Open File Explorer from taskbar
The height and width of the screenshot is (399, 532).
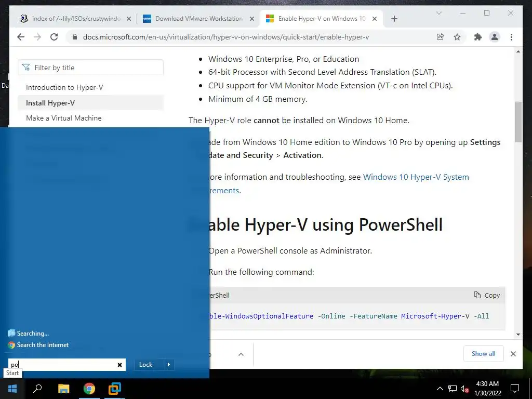click(x=63, y=388)
